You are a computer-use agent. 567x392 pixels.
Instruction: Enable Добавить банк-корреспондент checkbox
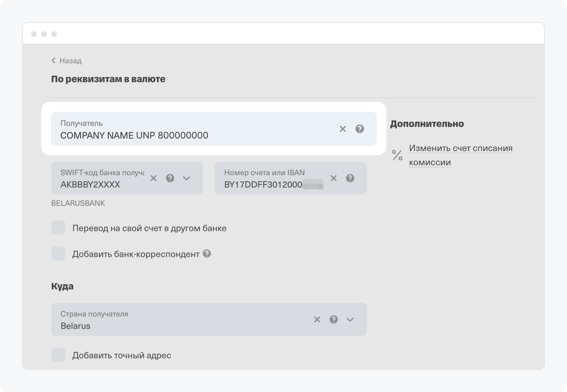[58, 254]
